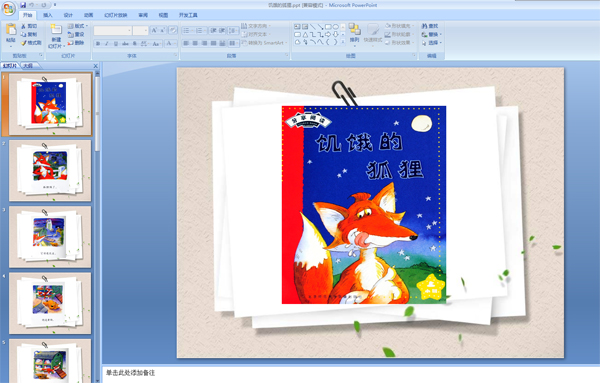600x383 pixels.
Task: Click the Office button logo
Action: pos(8,8)
